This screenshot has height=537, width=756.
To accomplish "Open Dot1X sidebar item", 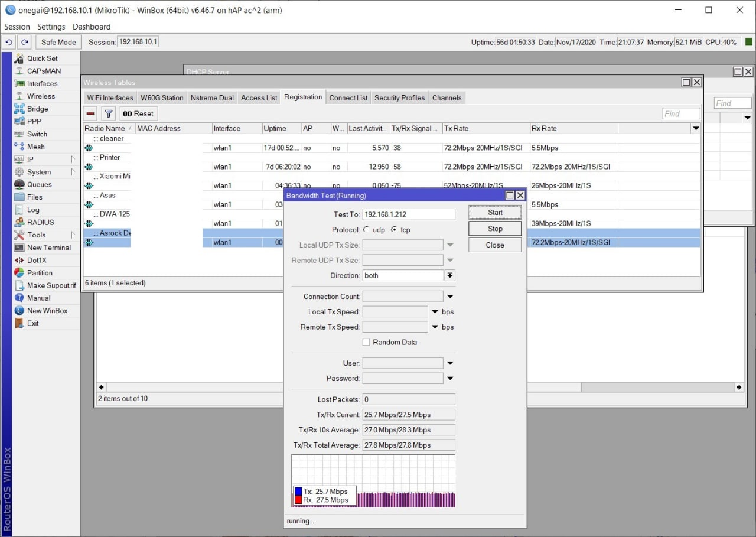I will [x=36, y=260].
